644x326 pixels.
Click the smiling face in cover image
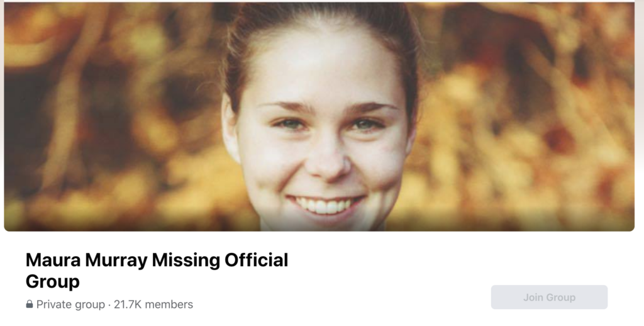pos(320,132)
